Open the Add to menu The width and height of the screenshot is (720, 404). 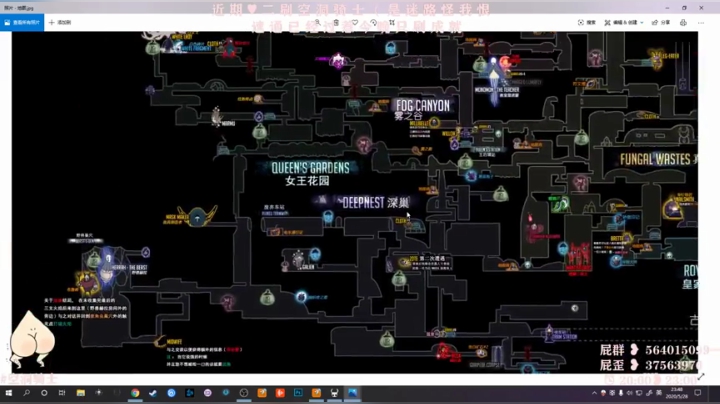[x=60, y=22]
